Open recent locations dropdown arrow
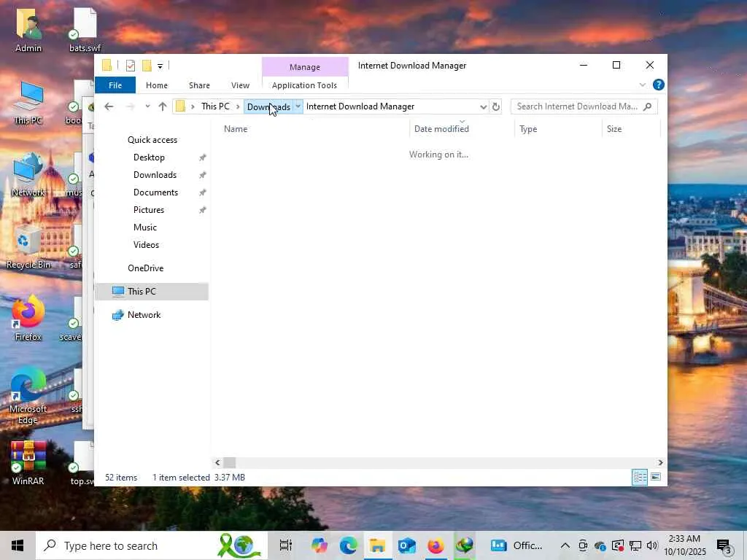 click(x=147, y=106)
